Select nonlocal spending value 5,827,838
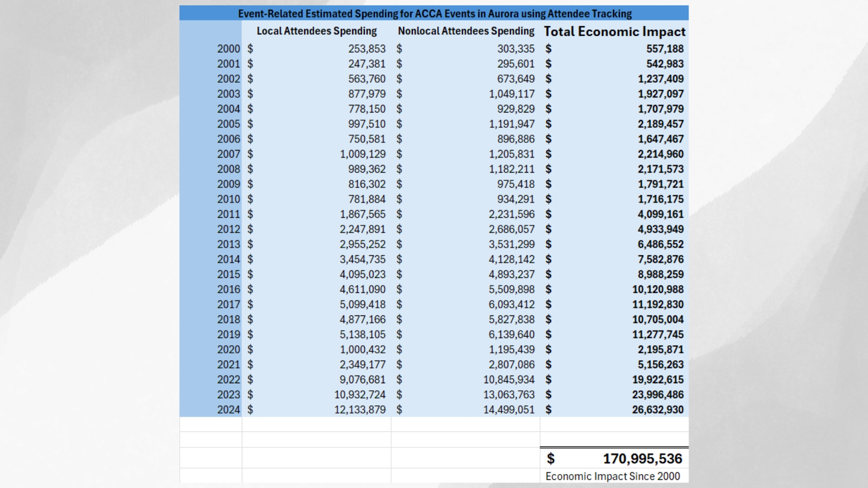The image size is (868, 488). pyautogui.click(x=512, y=319)
